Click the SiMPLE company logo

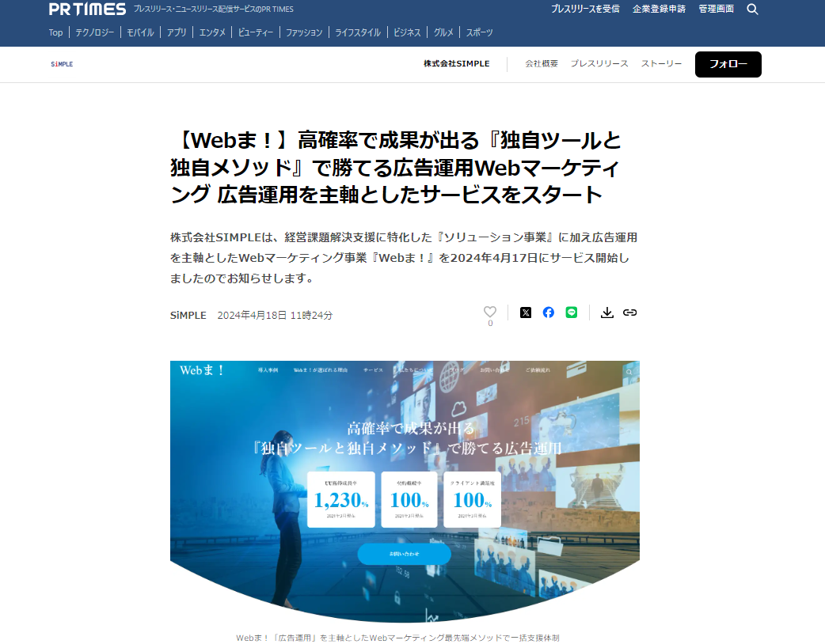(x=62, y=64)
